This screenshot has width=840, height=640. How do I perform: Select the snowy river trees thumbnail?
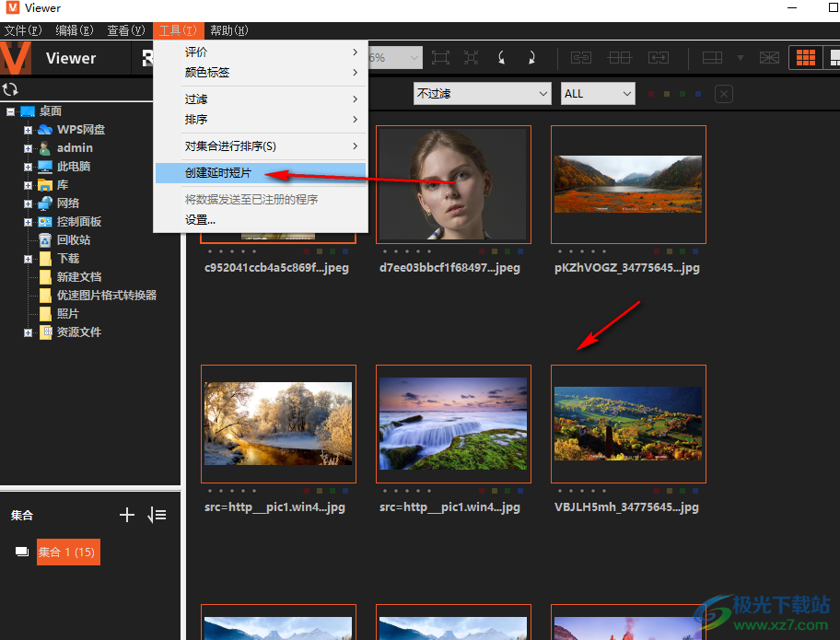click(278, 425)
